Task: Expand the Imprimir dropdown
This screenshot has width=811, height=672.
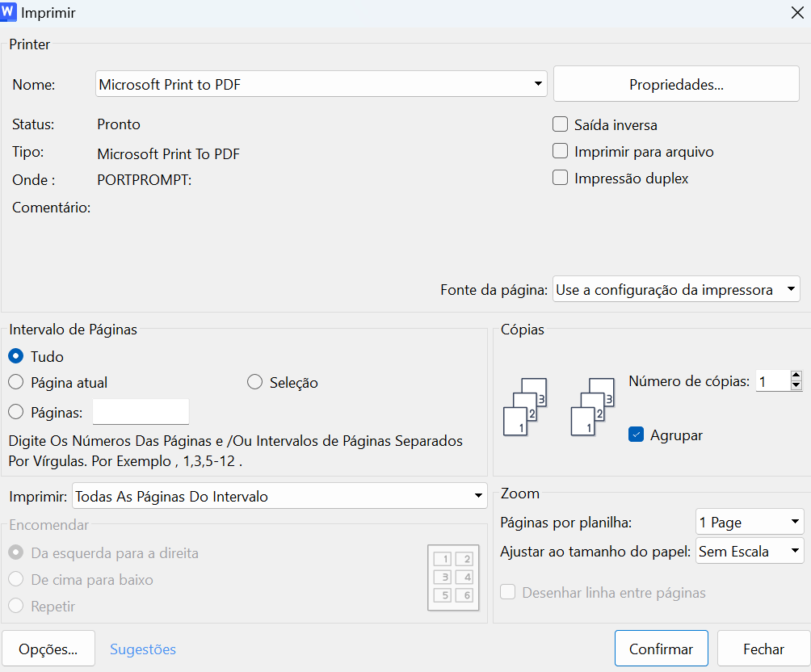Action: (x=477, y=494)
